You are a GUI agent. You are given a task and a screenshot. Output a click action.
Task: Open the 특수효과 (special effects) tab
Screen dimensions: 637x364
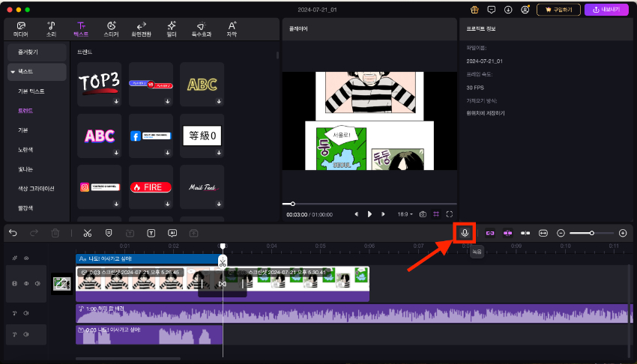click(x=202, y=29)
